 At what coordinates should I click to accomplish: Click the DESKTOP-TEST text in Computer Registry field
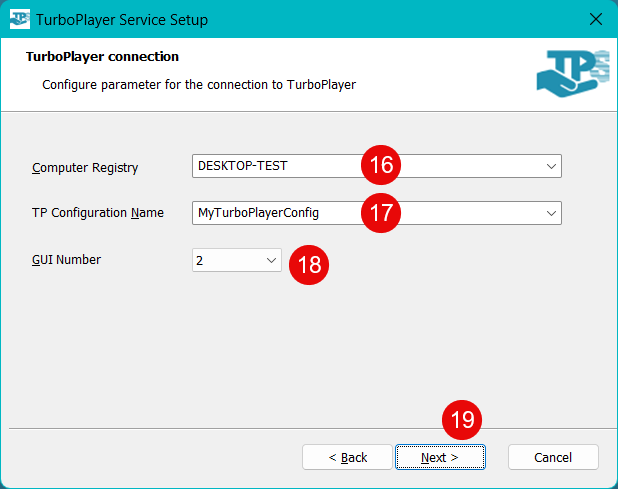pos(243,167)
